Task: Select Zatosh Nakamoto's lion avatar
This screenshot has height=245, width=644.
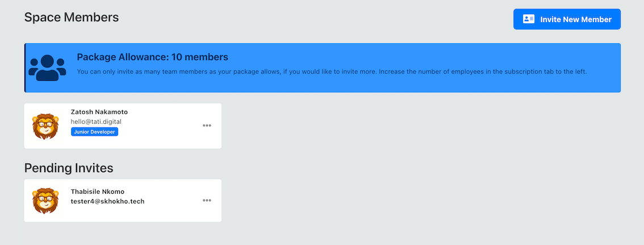Action: point(45,126)
